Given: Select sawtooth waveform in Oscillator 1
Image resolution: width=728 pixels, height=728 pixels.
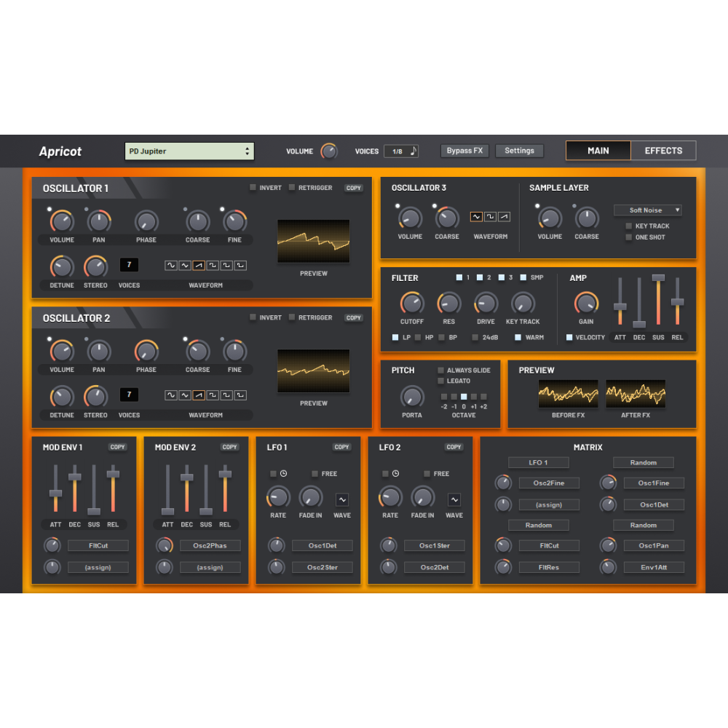Looking at the screenshot, I should click(199, 266).
